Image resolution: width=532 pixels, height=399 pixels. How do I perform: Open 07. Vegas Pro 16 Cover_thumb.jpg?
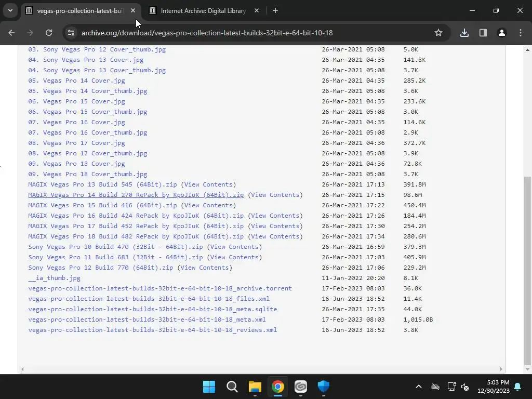tap(87, 132)
